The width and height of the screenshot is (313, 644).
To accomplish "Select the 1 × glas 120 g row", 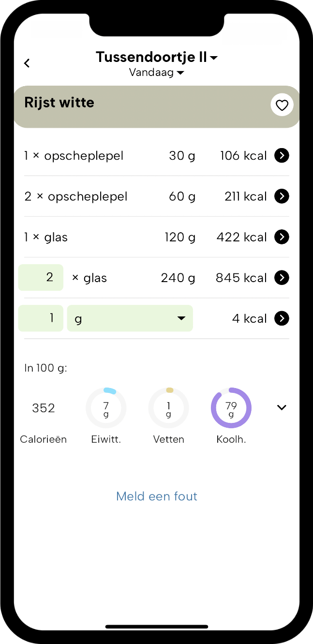I will coord(157,237).
